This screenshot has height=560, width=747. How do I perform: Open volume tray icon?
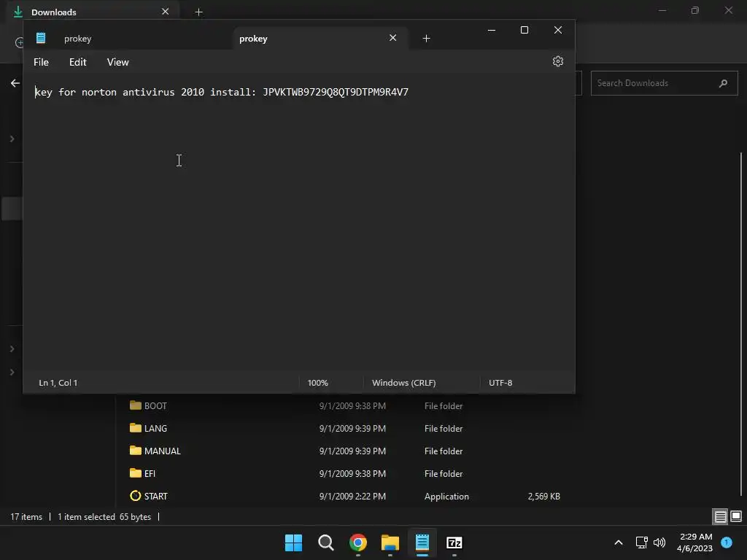659,542
